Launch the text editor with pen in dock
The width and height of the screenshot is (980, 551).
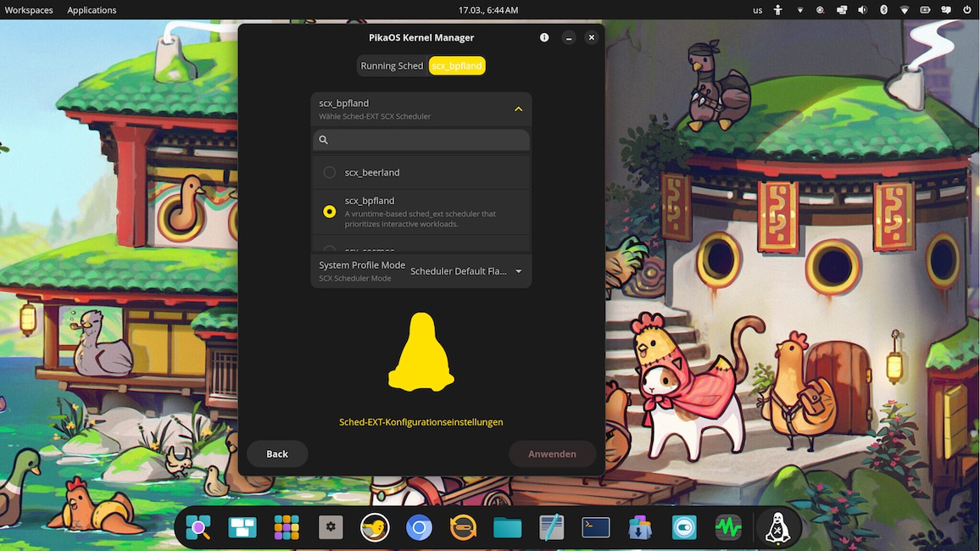pos(551,528)
